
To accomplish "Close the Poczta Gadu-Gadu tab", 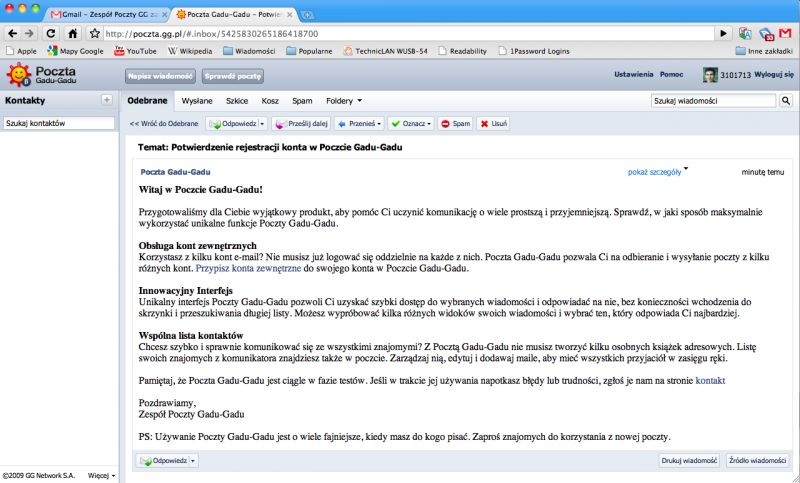I will point(289,15).
